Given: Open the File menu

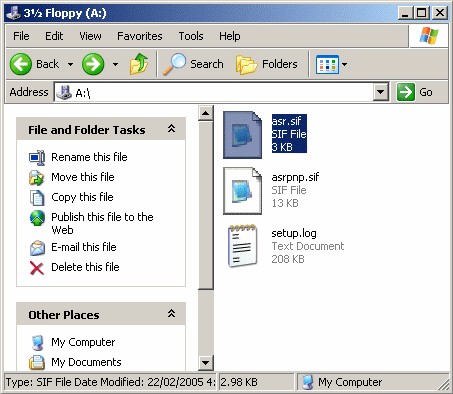Looking at the screenshot, I should (x=21, y=36).
